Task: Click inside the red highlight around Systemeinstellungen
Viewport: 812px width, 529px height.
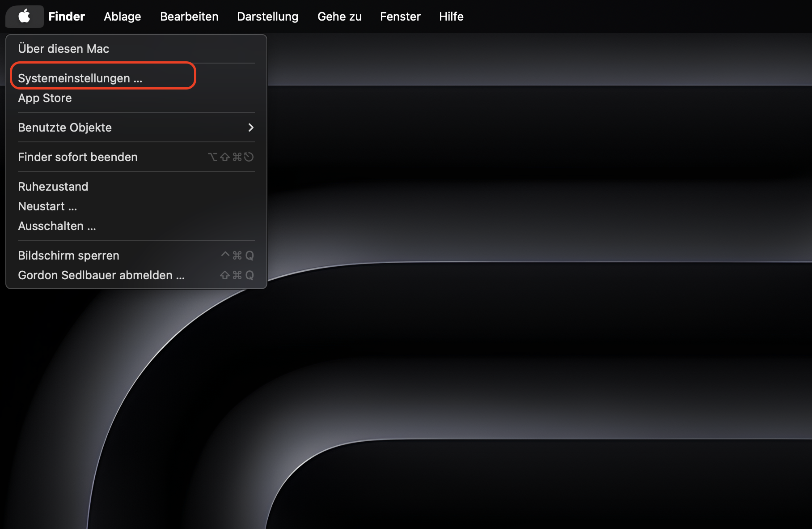Action: coord(80,77)
